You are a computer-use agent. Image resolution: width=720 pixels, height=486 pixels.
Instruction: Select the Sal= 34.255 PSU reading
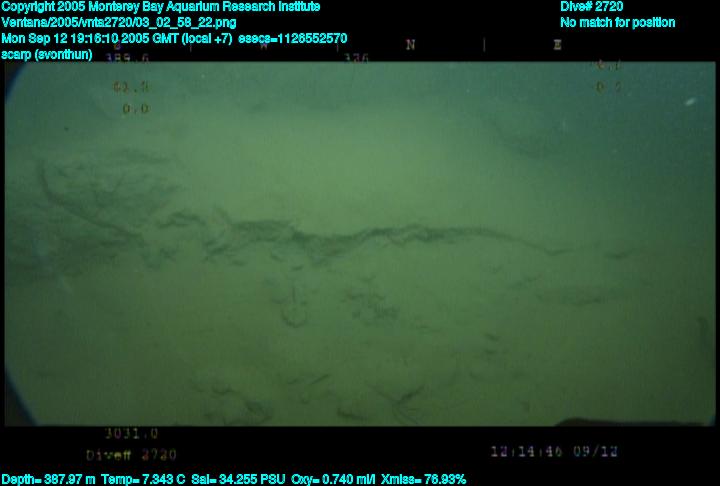coord(238,480)
